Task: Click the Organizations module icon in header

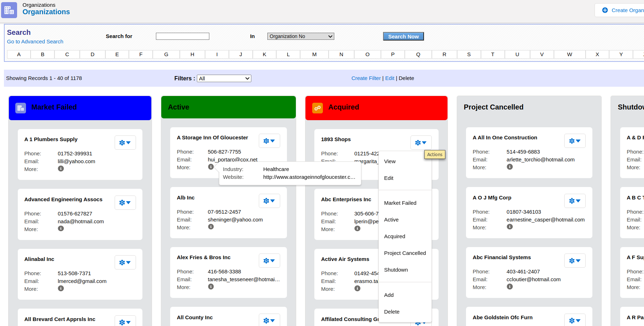Action: point(9,10)
